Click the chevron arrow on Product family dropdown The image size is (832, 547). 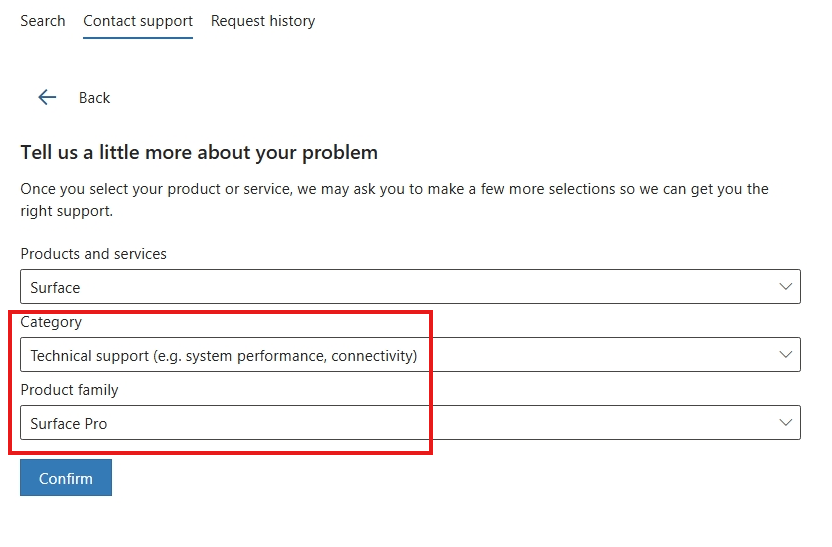tap(785, 423)
